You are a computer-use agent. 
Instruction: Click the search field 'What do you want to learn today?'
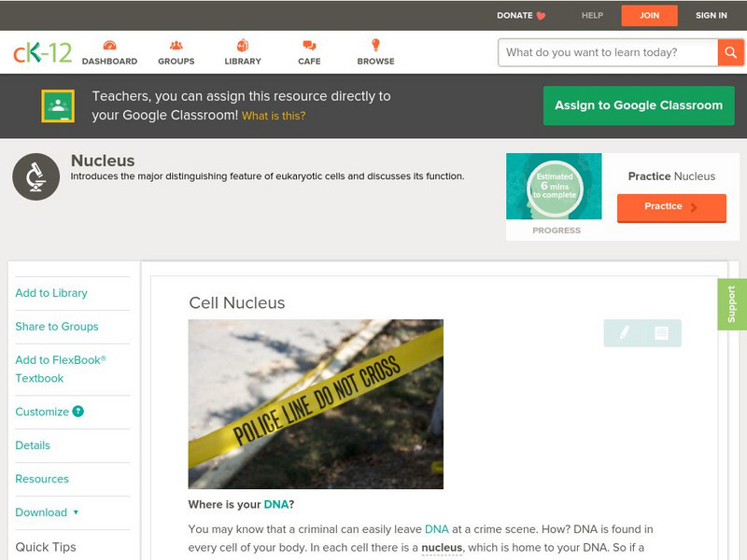tap(608, 52)
